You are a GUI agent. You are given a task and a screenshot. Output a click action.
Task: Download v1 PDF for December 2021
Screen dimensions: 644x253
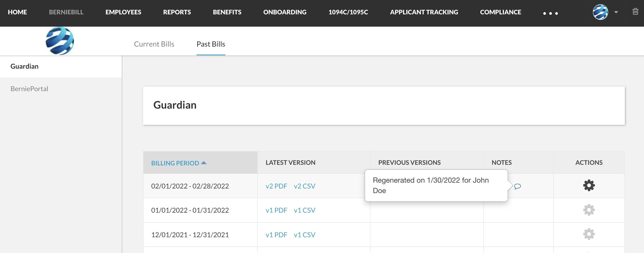276,235
